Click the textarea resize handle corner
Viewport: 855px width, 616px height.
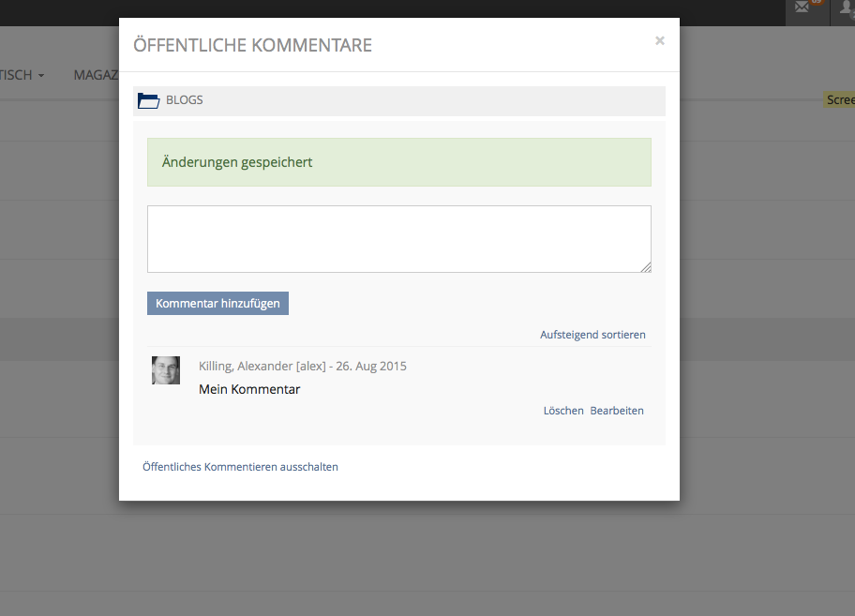[646, 267]
